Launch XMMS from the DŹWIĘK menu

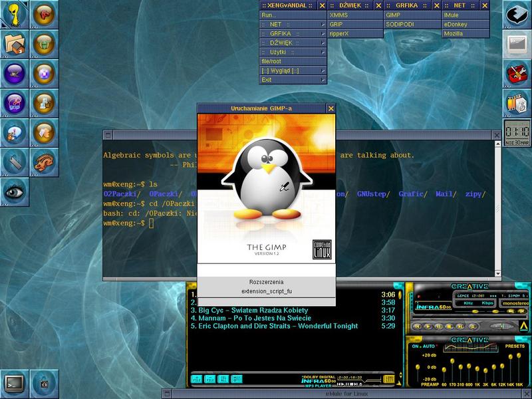tap(355, 15)
